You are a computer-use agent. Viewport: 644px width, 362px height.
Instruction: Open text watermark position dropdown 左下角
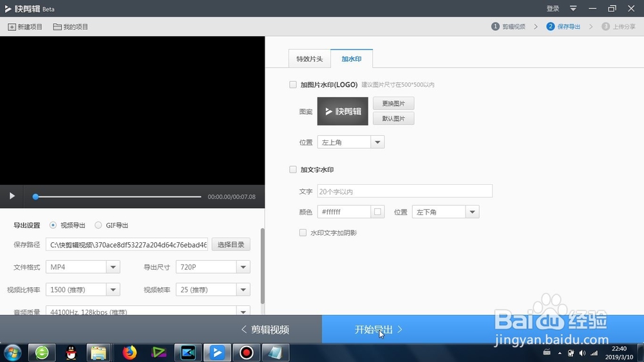point(446,212)
